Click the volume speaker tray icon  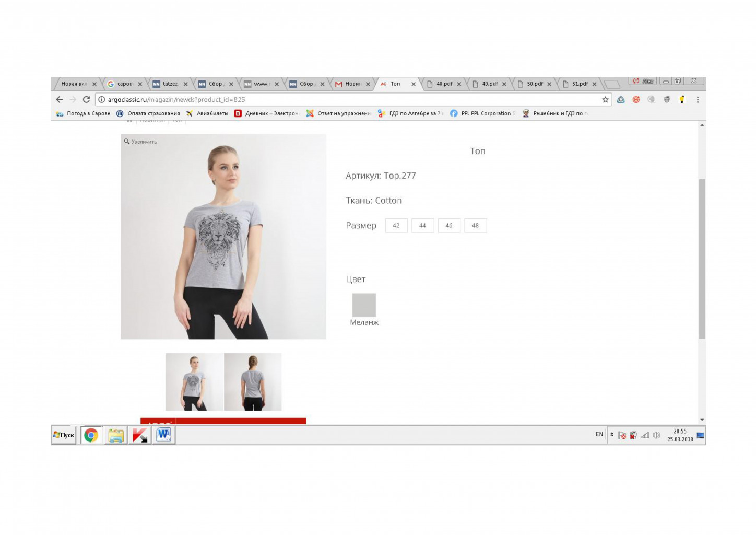pyautogui.click(x=657, y=435)
